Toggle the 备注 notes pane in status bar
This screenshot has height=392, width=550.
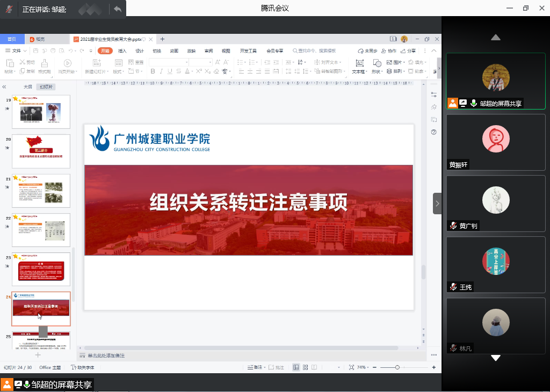tap(256, 367)
